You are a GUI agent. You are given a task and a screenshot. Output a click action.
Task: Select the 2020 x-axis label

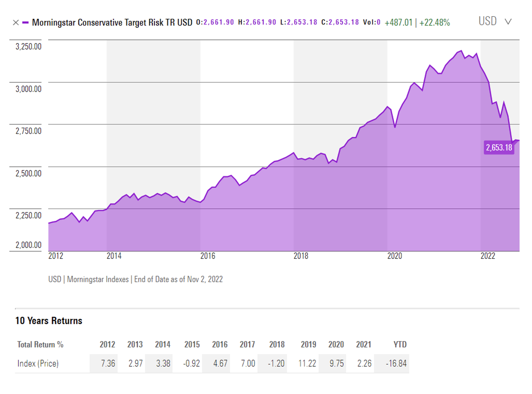coord(394,256)
